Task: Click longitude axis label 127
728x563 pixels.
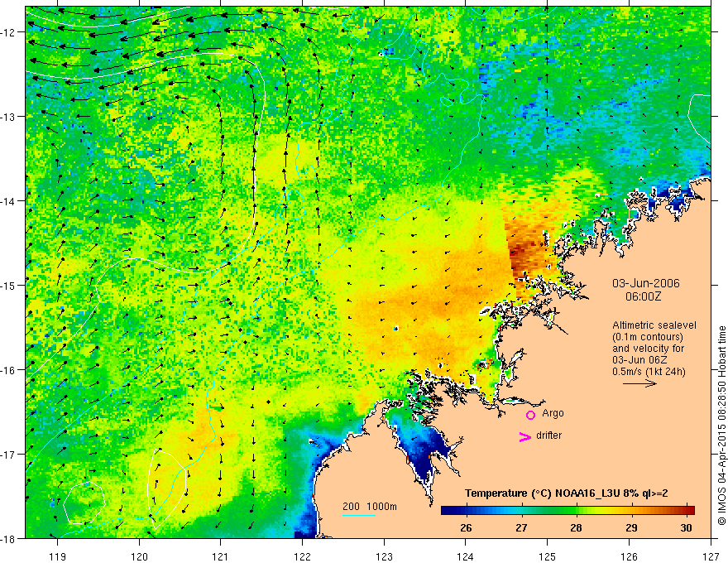Action: [x=711, y=556]
